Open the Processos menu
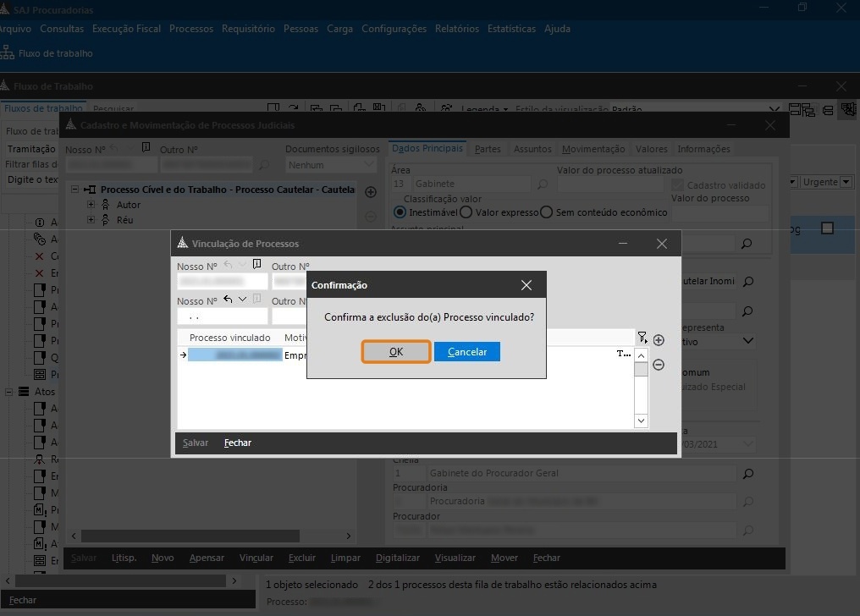Screen dimensions: 860x616 tap(191, 29)
